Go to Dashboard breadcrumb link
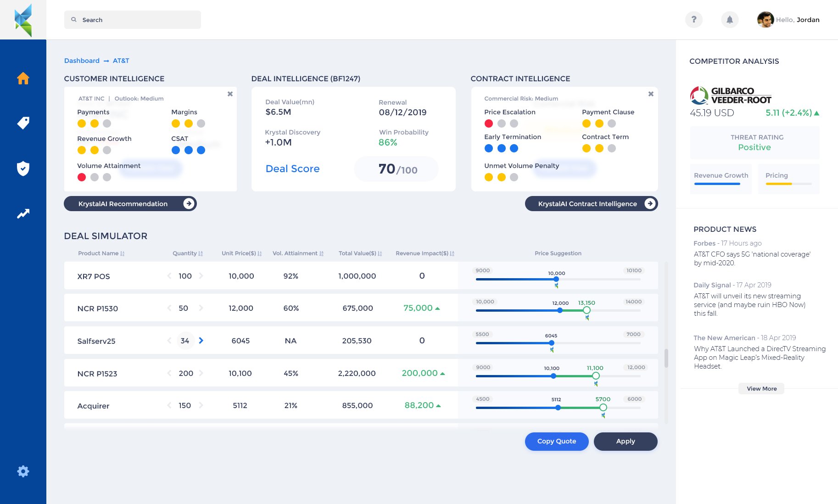The image size is (838, 504). [x=82, y=61]
